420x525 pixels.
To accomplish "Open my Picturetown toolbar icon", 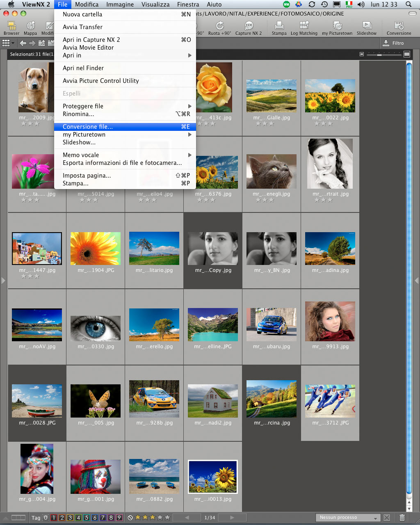I will 337,28.
